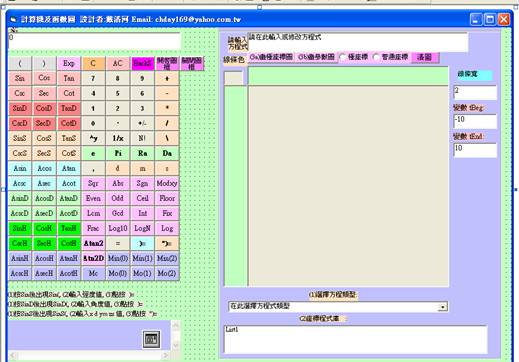
Task: Click the calculator display showing 0
Action: (94, 41)
